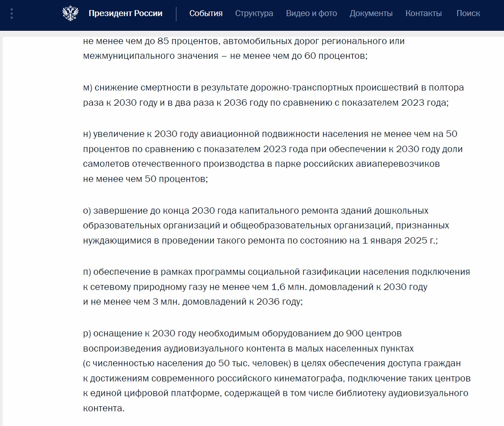Screen dimensions: 504x426
Task: Open the three-dot menu in top-left corner
Action: (11, 13)
